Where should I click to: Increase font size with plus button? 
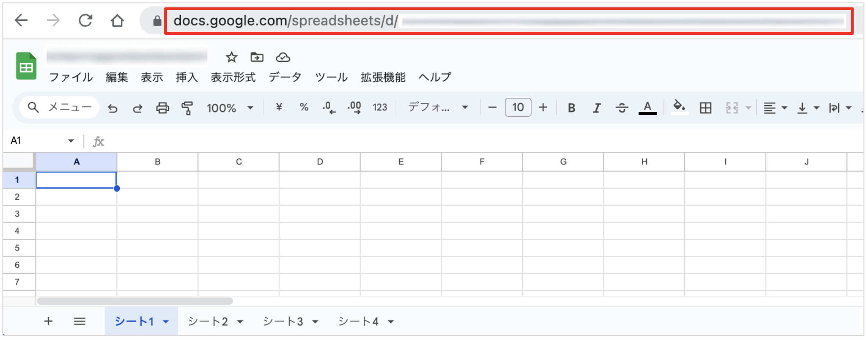tap(543, 108)
